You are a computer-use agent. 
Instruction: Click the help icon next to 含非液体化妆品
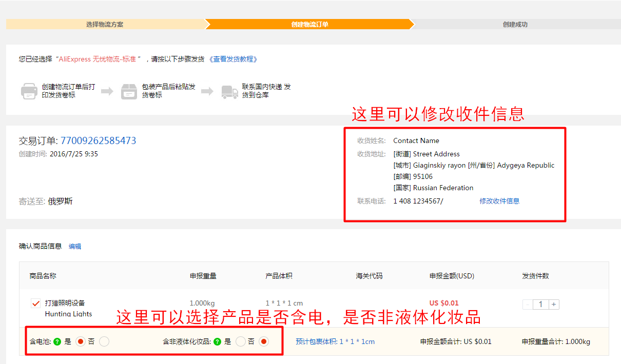point(218,341)
